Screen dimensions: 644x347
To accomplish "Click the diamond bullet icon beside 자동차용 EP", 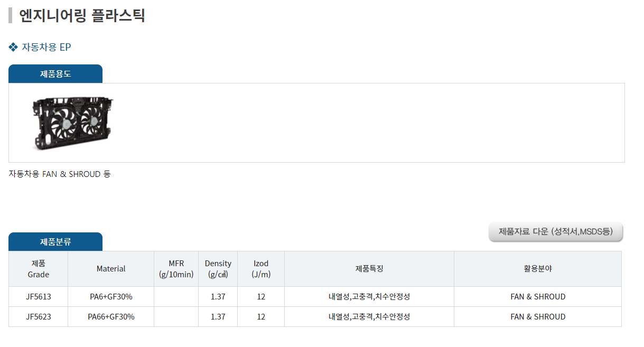I will coord(14,48).
